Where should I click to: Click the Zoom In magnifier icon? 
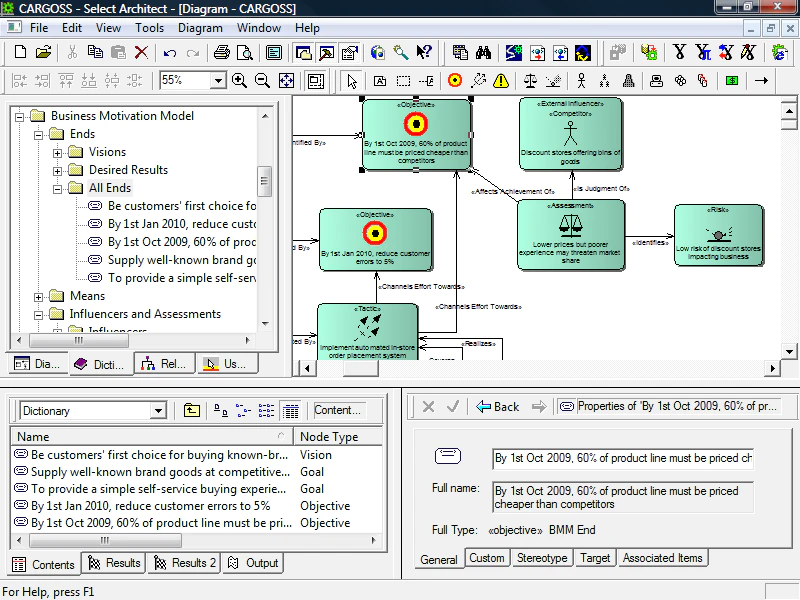pos(239,81)
